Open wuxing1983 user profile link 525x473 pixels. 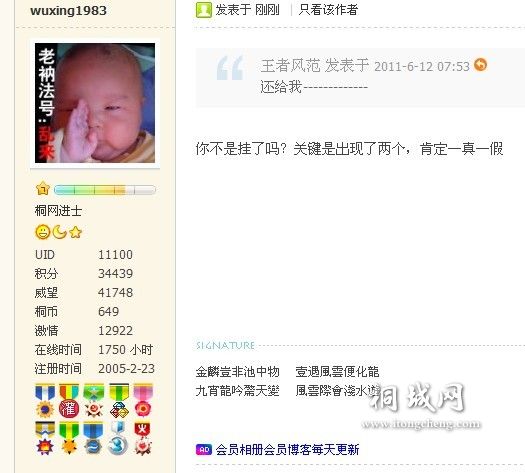[68, 10]
